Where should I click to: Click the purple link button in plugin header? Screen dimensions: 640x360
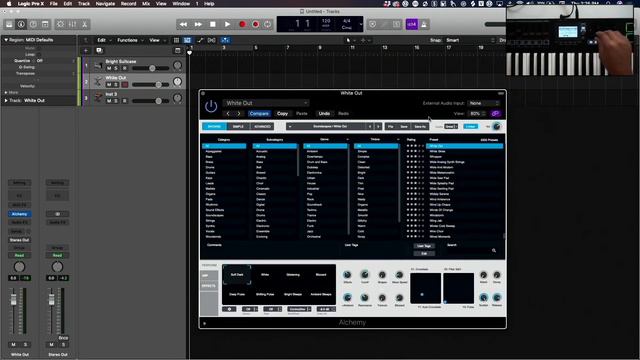click(x=495, y=113)
